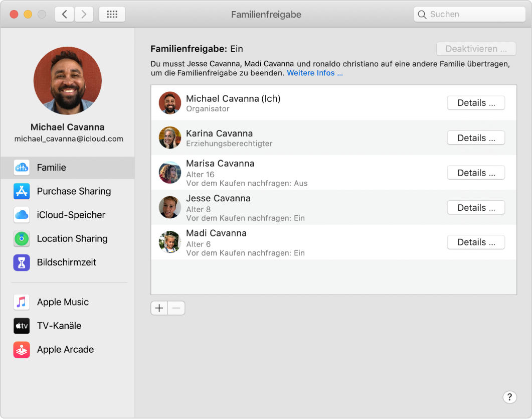Viewport: 532px width, 419px height.
Task: Click the red close window button
Action: pyautogui.click(x=14, y=14)
